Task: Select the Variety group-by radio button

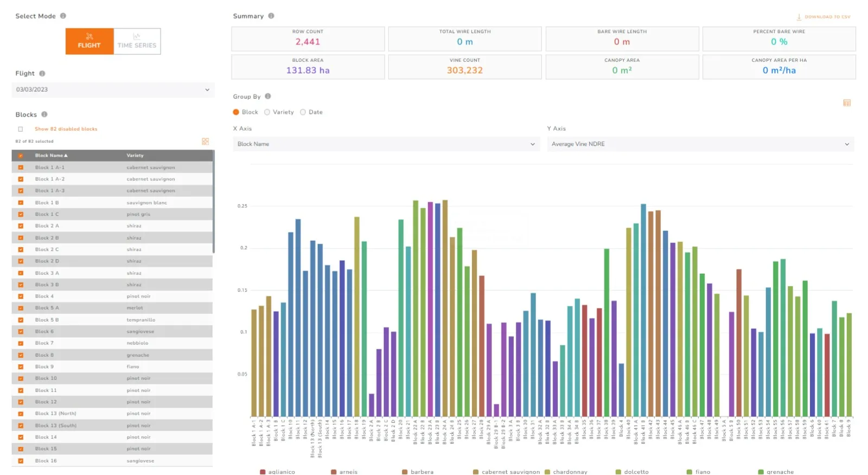Action: point(267,112)
